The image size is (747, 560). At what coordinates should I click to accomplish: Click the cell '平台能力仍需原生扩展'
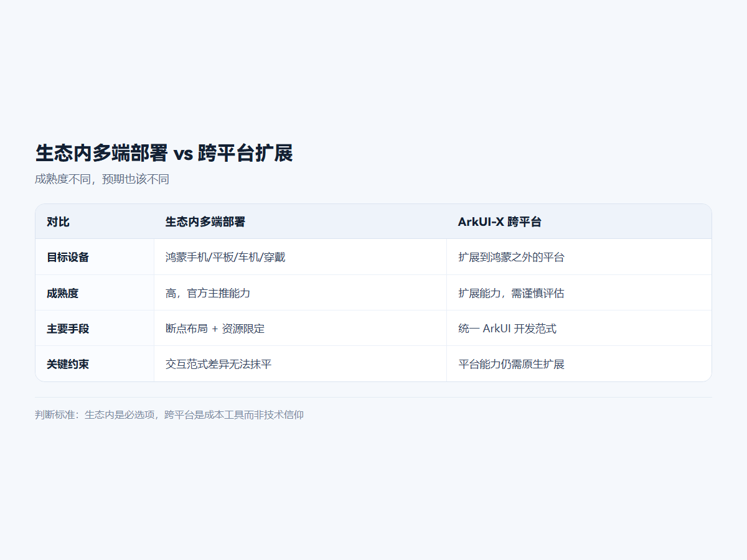579,364
